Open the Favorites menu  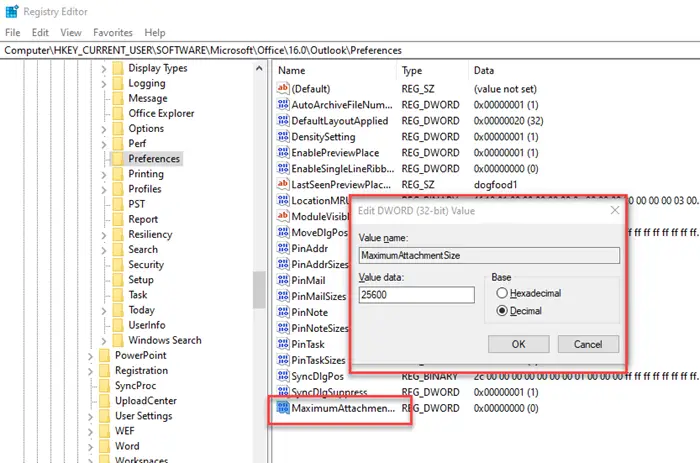click(113, 33)
